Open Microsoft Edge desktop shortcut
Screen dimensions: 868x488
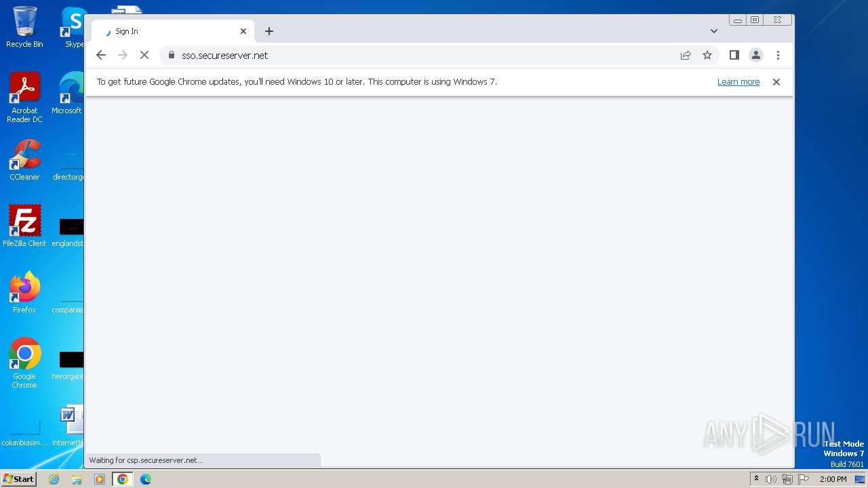[x=68, y=94]
